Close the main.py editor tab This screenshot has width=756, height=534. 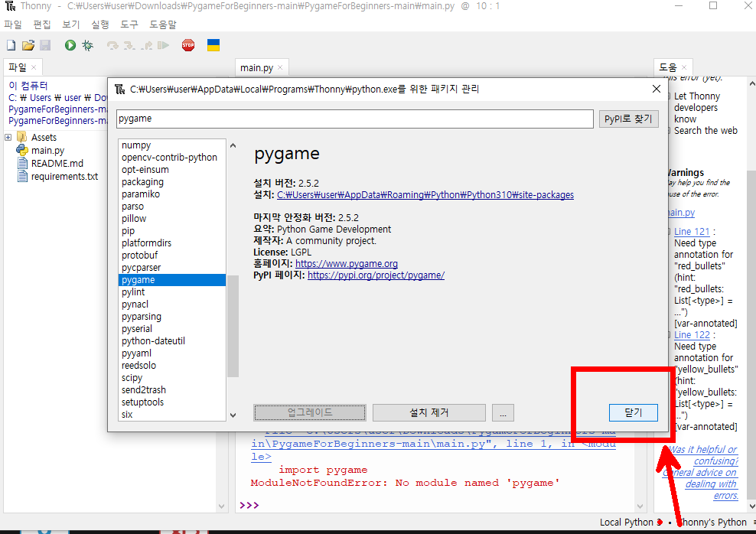(280, 67)
